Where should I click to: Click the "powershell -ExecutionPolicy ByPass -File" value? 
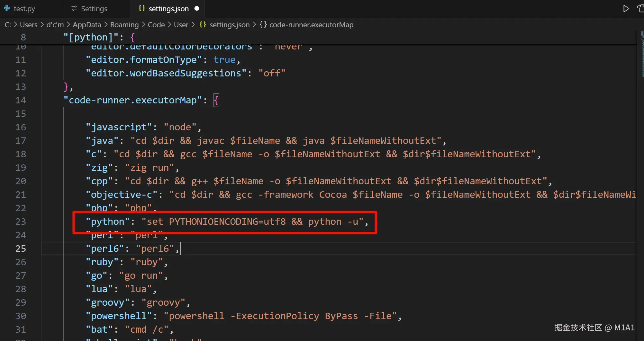280,316
